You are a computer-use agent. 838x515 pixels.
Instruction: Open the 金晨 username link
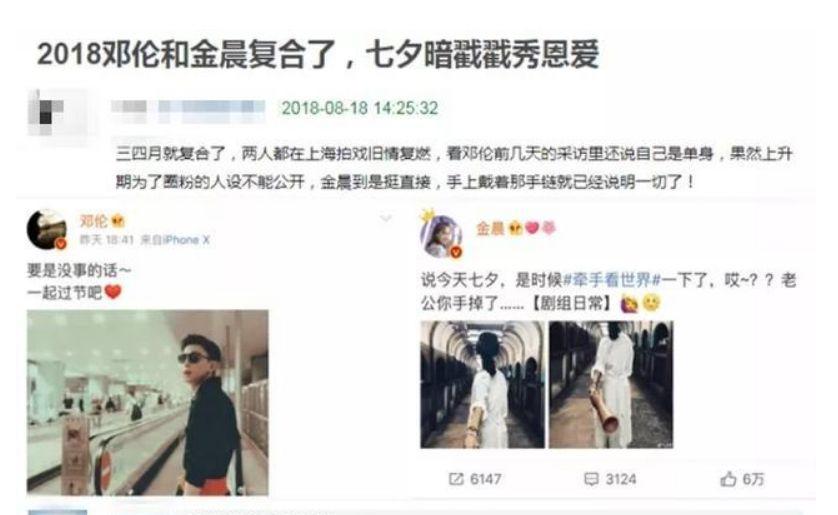pyautogui.click(x=491, y=229)
